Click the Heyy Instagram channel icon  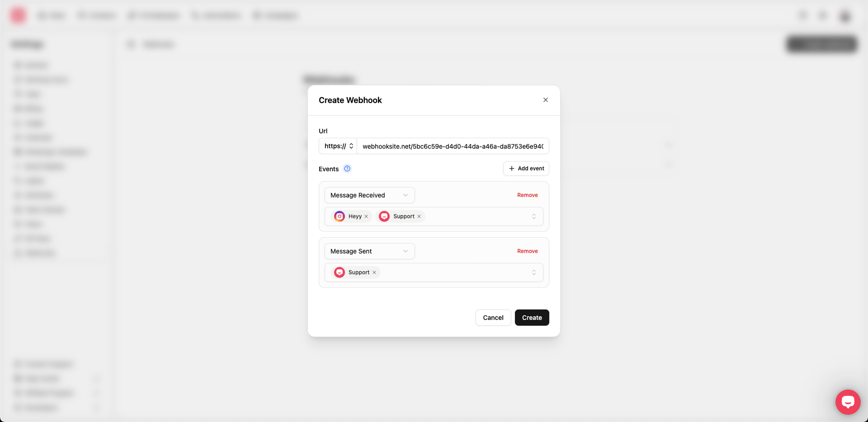pos(340,216)
